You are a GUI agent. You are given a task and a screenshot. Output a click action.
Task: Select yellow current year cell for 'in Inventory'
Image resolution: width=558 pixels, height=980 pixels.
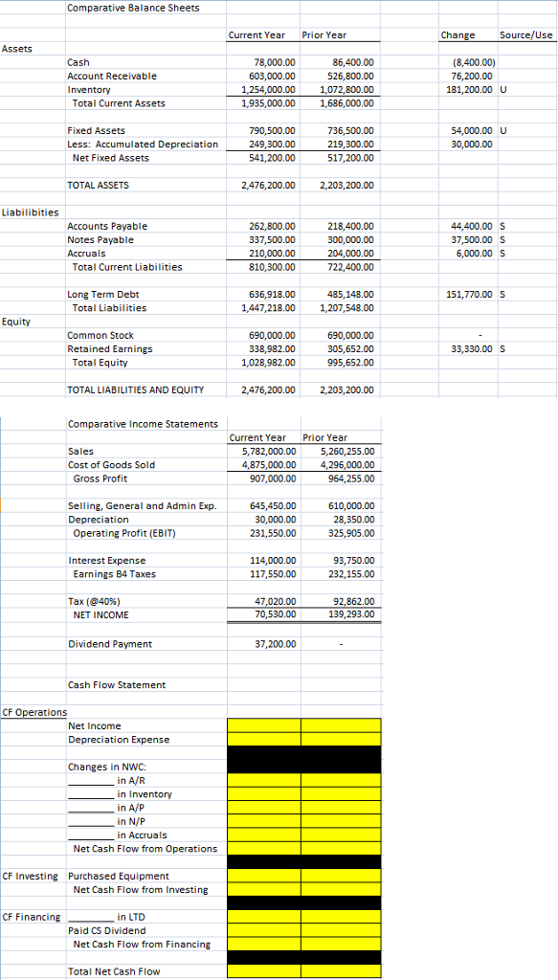tap(264, 793)
